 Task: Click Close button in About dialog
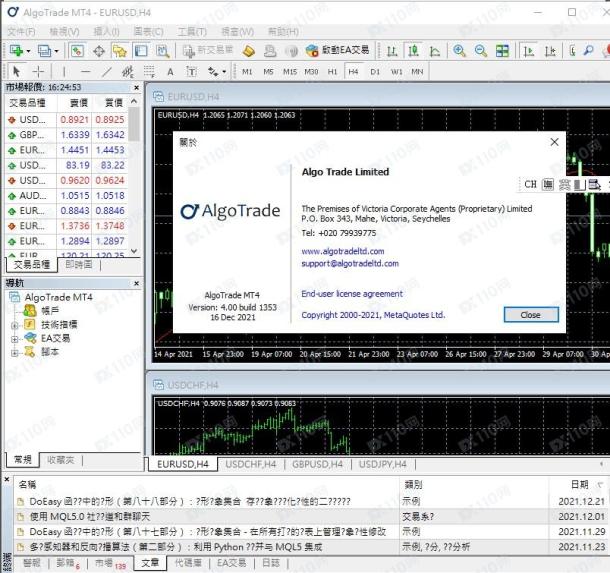tap(531, 315)
